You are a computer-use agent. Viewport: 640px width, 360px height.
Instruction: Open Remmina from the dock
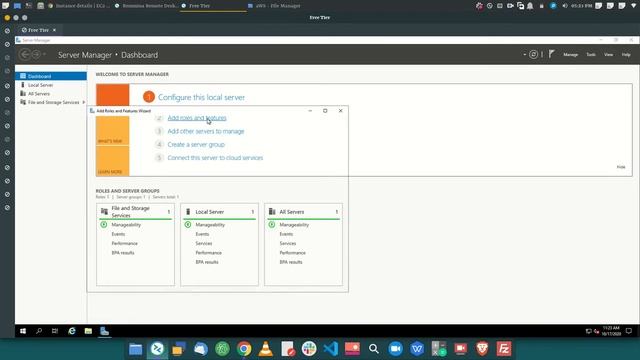click(x=157, y=349)
